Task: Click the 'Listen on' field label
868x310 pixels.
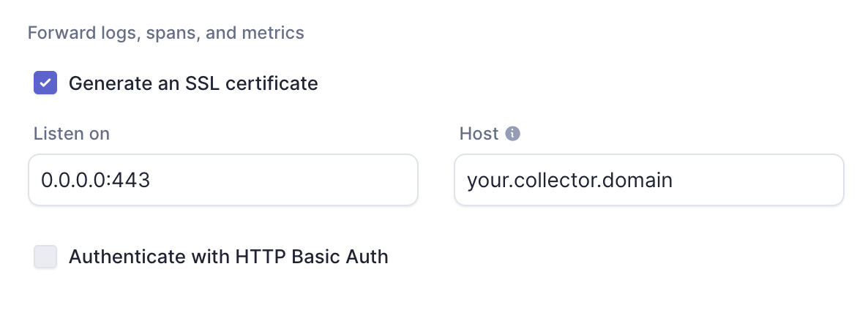Action: point(72,134)
